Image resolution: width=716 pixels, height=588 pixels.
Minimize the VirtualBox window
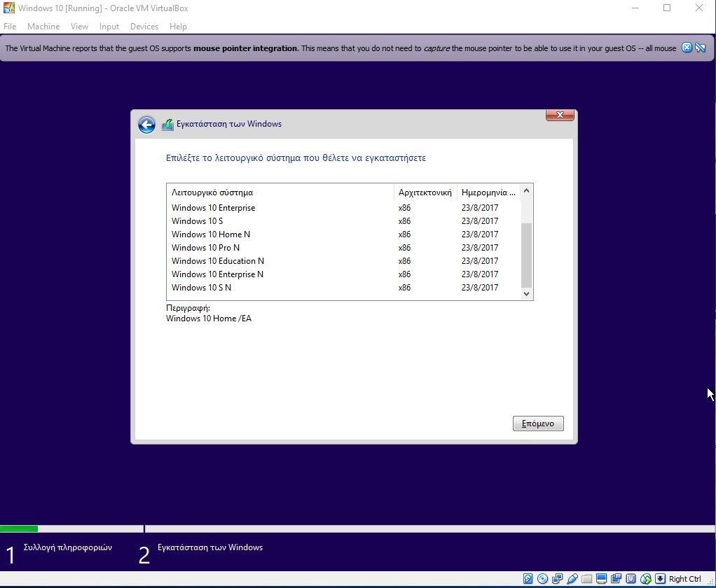[x=635, y=8]
